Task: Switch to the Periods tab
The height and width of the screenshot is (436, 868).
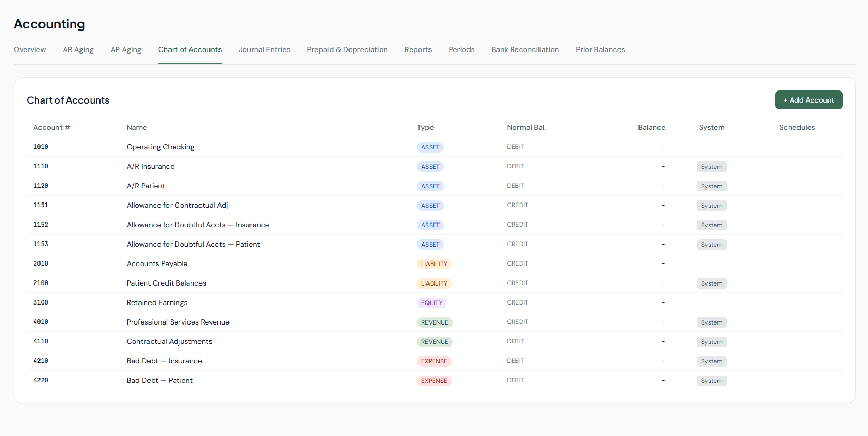Action: pyautogui.click(x=461, y=49)
